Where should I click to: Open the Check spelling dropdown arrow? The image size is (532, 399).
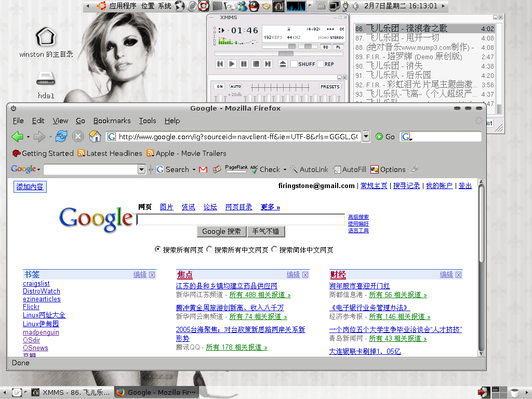pos(285,169)
